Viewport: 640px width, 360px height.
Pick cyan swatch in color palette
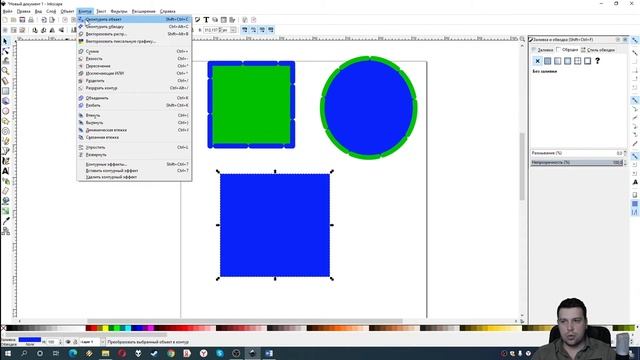click(128, 328)
